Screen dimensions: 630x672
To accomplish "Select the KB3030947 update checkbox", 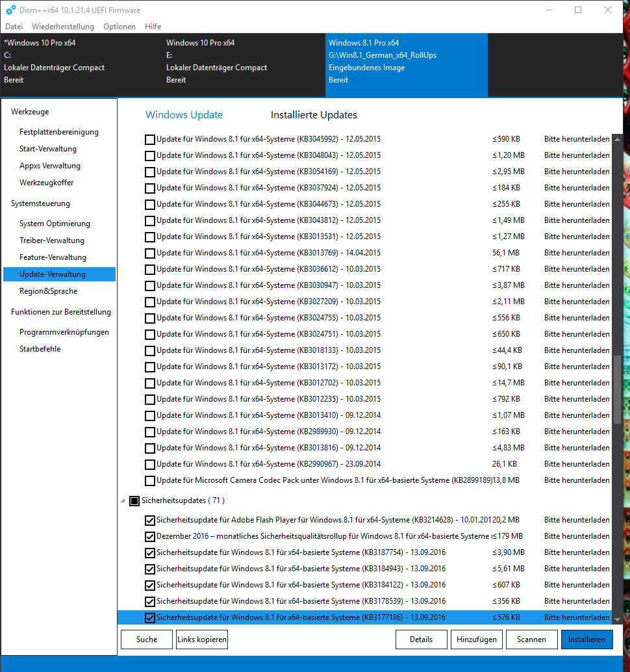I will [150, 286].
